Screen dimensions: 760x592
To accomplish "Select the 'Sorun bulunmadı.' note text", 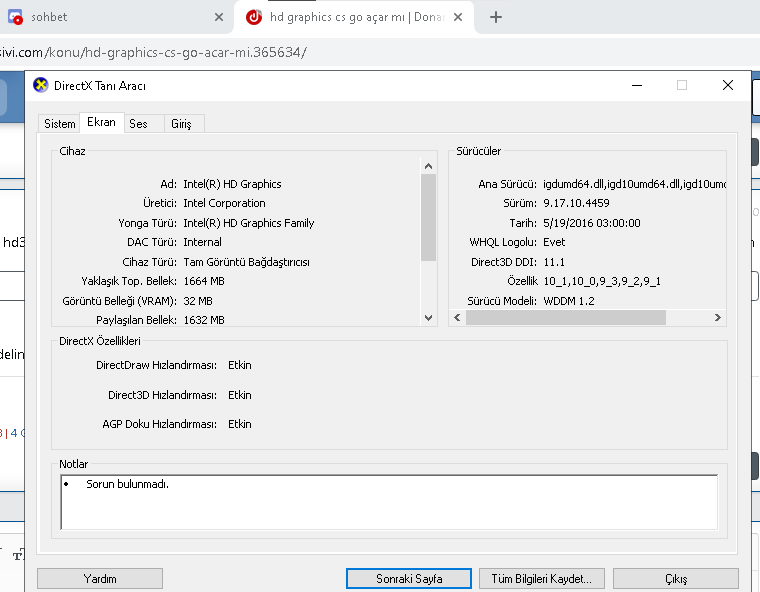I will (x=127, y=484).
